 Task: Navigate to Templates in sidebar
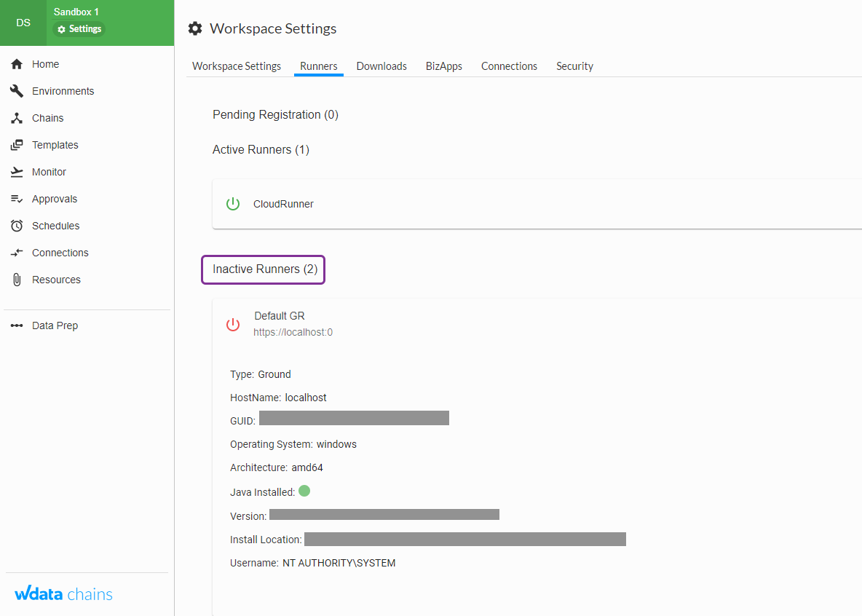(55, 145)
